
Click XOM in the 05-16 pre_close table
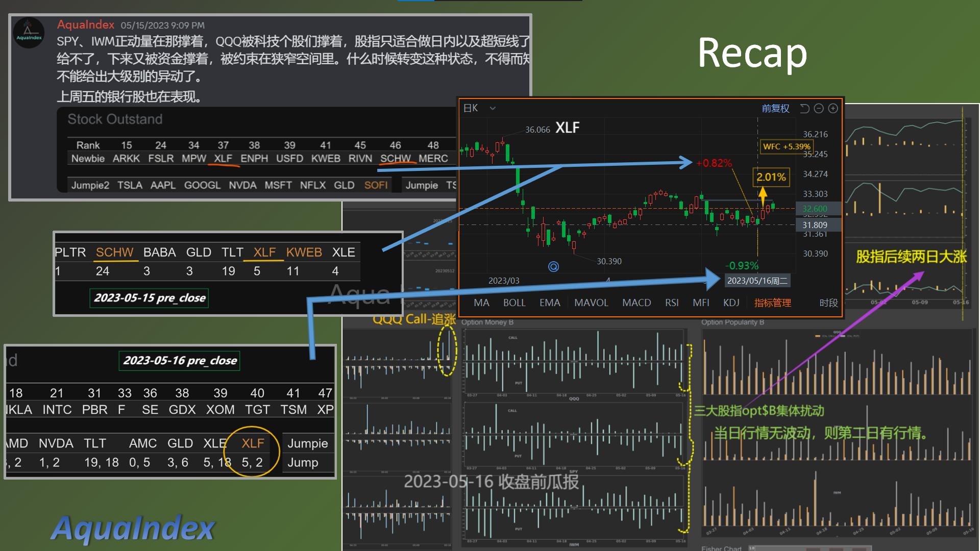[x=220, y=410]
